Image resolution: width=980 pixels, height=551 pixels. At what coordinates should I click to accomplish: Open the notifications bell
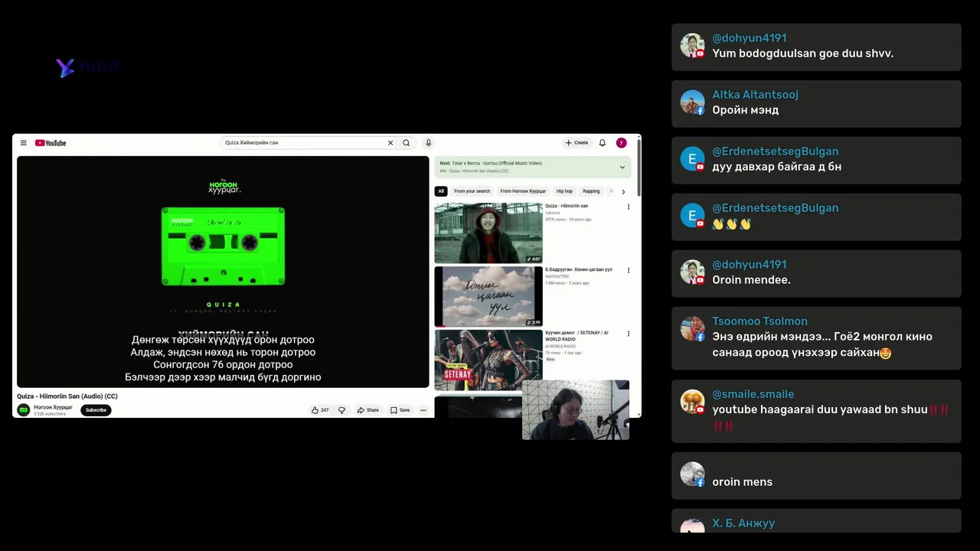[x=603, y=143]
